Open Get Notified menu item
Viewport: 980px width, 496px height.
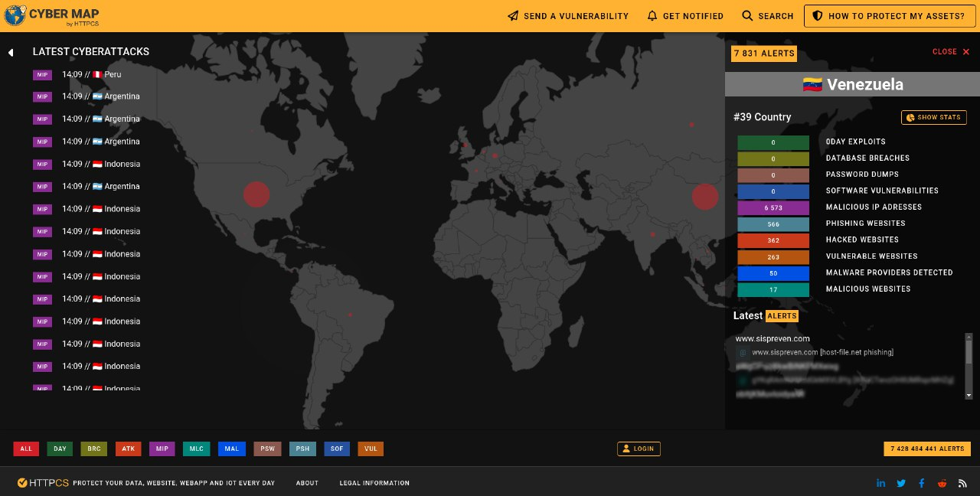tap(684, 16)
